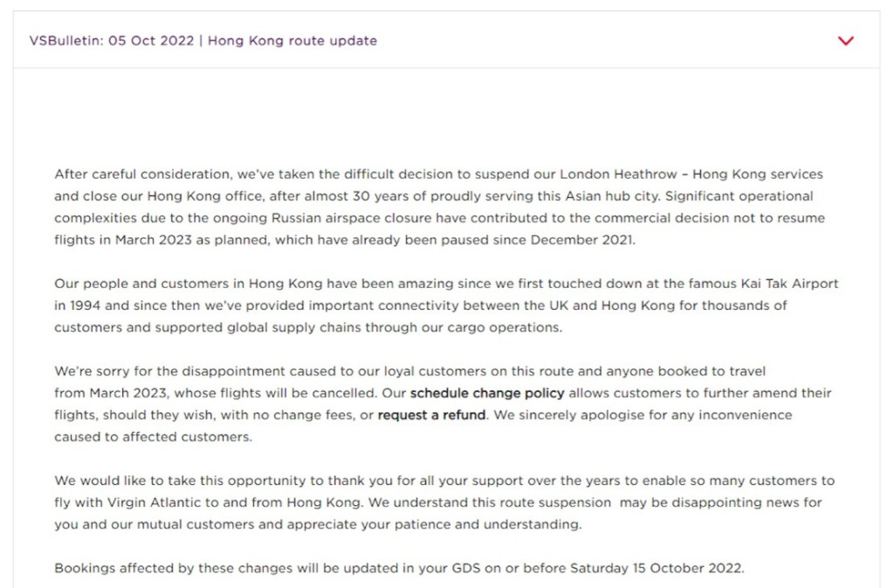The height and width of the screenshot is (588, 894).
Task: Click the paragraph starting 'After careful consideration'
Action: tap(437, 207)
